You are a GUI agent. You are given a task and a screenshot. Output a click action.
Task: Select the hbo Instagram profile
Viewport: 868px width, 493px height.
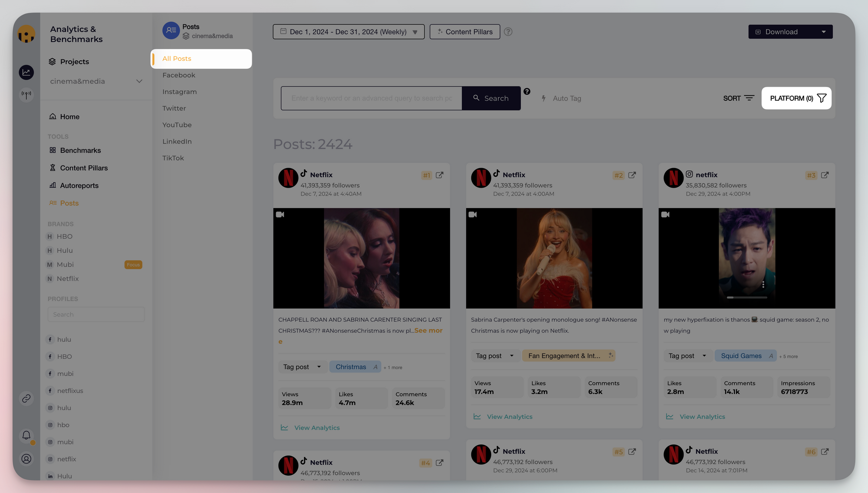click(58, 425)
